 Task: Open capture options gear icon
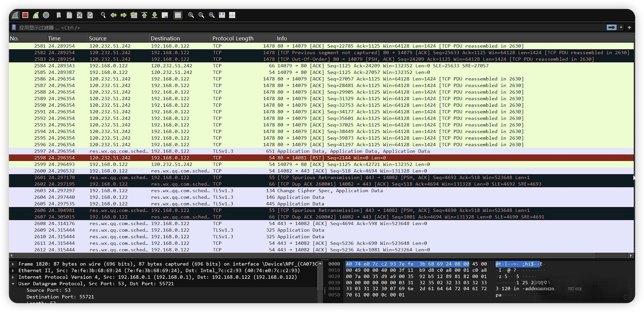46,15
